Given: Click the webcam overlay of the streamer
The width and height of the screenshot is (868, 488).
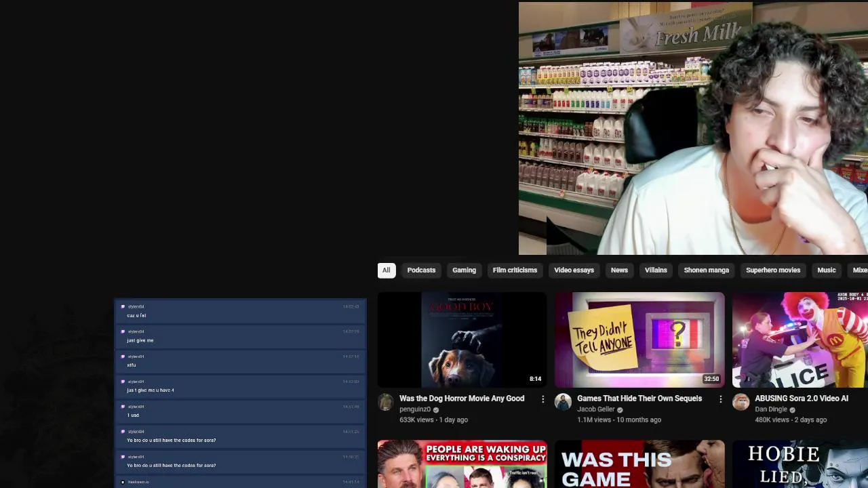Looking at the screenshot, I should 693,128.
